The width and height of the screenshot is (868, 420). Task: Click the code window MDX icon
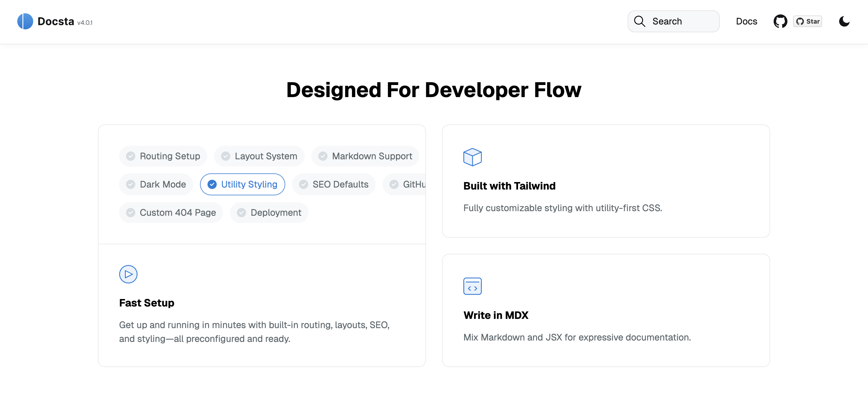(x=472, y=286)
